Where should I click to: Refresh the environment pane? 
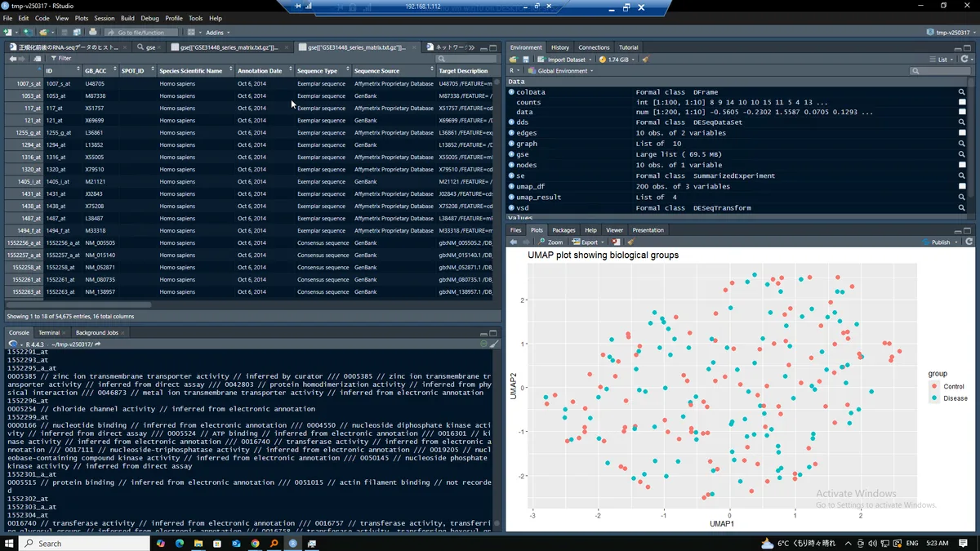(x=965, y=60)
